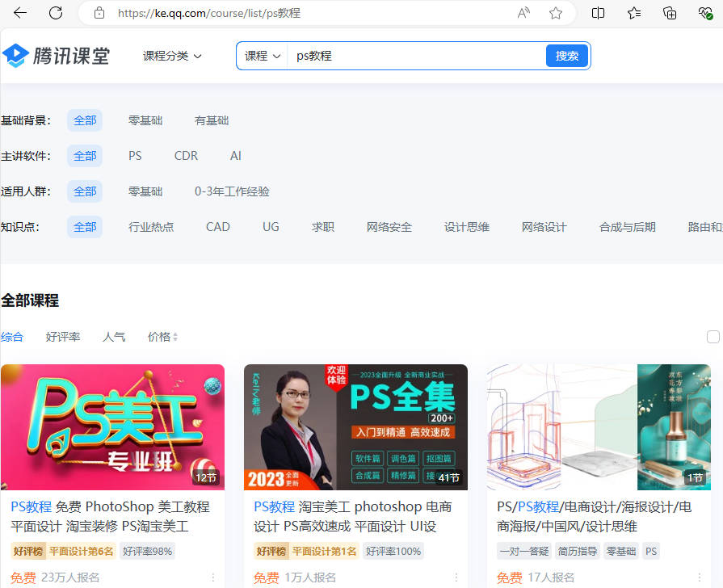The height and width of the screenshot is (588, 723).
Task: Select 全部 in 知识点 filter
Action: tap(85, 227)
